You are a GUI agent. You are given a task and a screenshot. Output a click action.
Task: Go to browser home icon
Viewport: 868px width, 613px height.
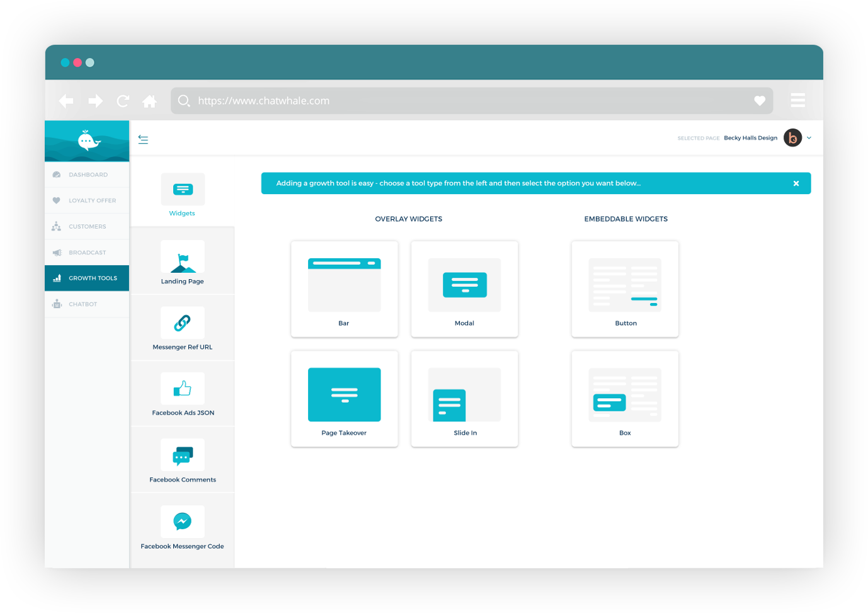pyautogui.click(x=149, y=101)
